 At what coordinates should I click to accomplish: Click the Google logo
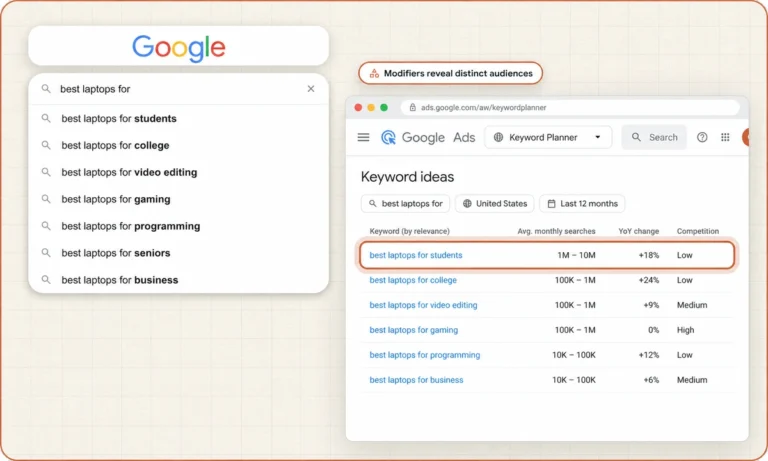[x=179, y=48]
